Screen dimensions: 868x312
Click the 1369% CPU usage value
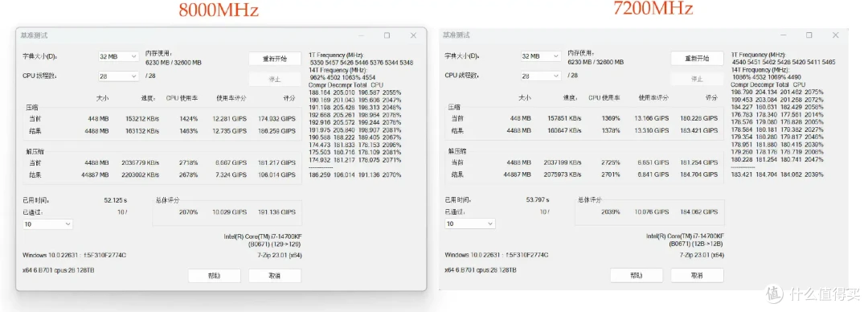[611, 118]
